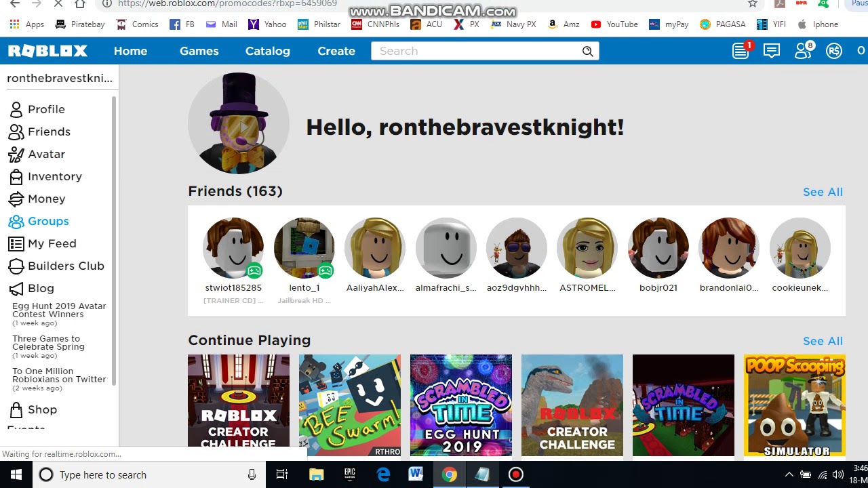
Task: Show hidden system tray icons
Action: (789, 474)
